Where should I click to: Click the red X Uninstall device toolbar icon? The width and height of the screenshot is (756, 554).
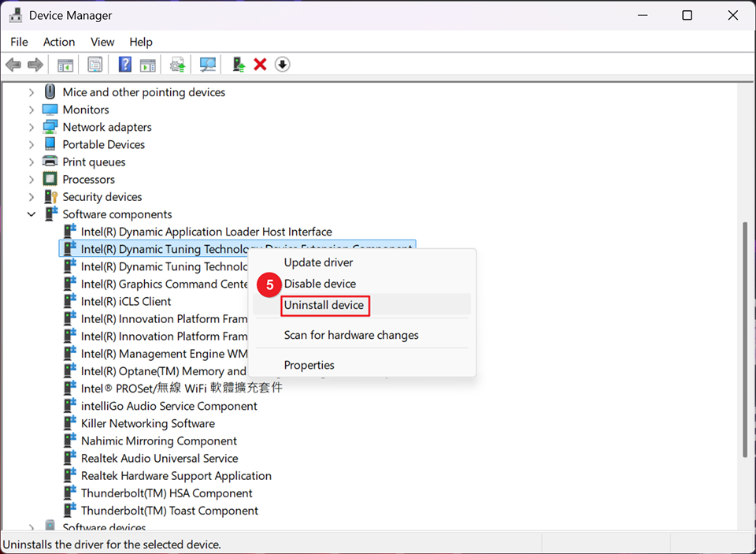pyautogui.click(x=261, y=64)
